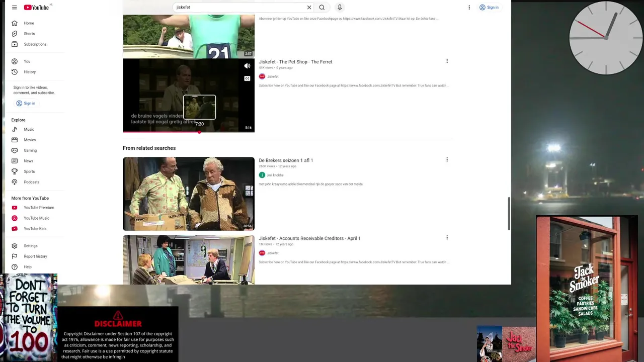The image size is (644, 362).
Task: Toggle captions on Pet Shop preview
Action: (247, 78)
